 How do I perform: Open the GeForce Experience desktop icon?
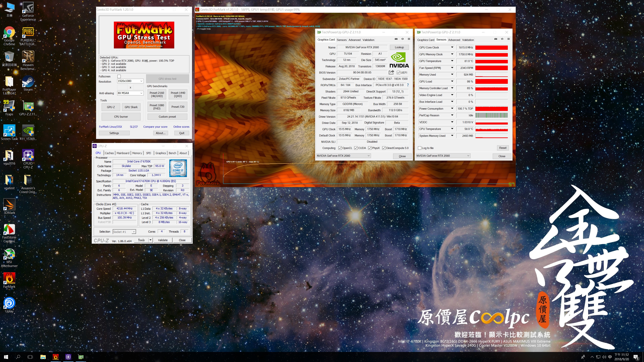coord(28,11)
